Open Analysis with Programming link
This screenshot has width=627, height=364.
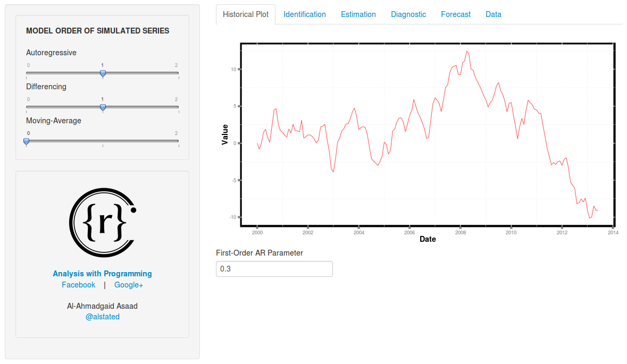point(102,274)
